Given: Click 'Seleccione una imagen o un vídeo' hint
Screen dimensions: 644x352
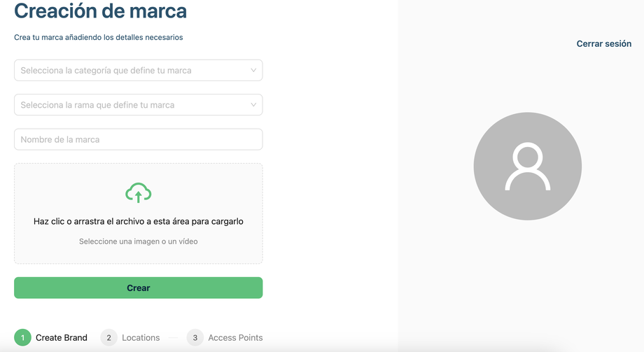Looking at the screenshot, I should coord(139,241).
